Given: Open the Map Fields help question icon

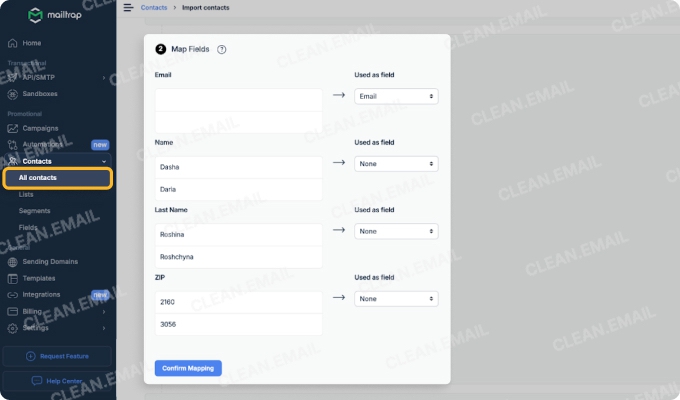Looking at the screenshot, I should pyautogui.click(x=222, y=49).
